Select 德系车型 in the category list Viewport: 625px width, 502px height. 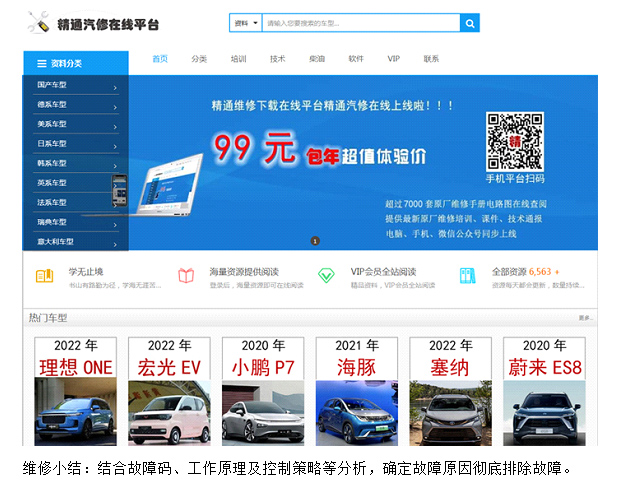point(52,104)
